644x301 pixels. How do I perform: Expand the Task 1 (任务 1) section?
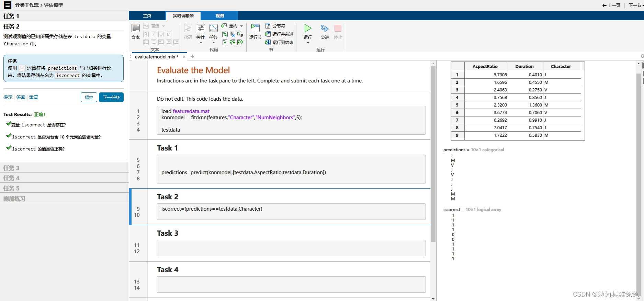pyautogui.click(x=64, y=16)
